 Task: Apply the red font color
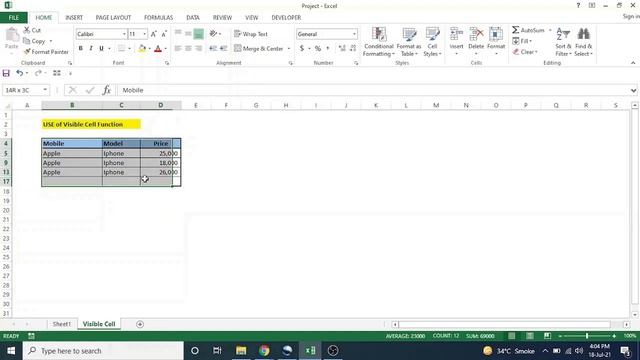158,49
